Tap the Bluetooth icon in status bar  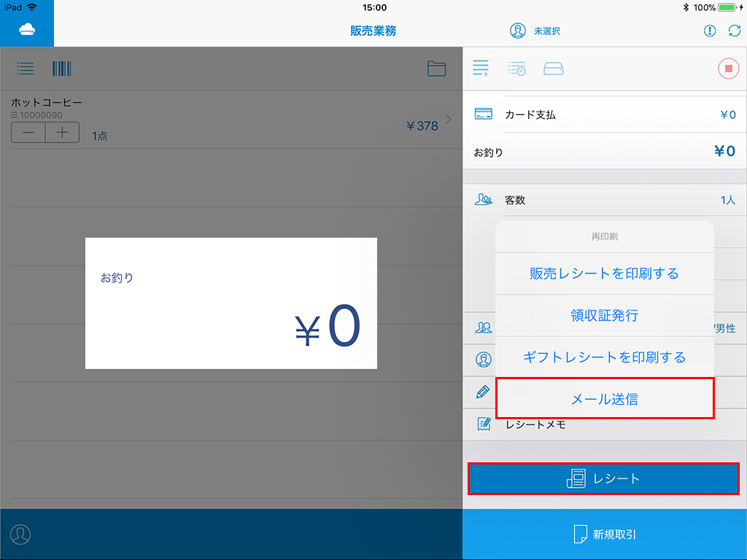pos(686,7)
